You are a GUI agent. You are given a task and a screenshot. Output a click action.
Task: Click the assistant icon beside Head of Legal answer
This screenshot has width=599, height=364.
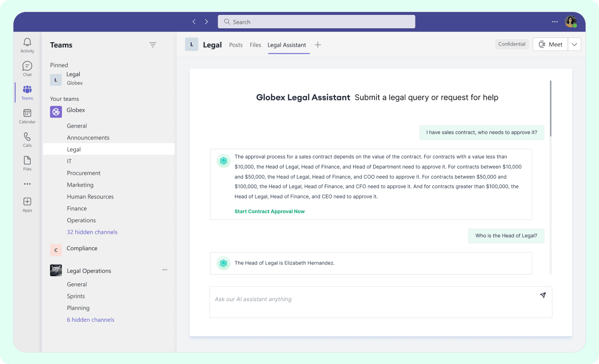(x=223, y=263)
